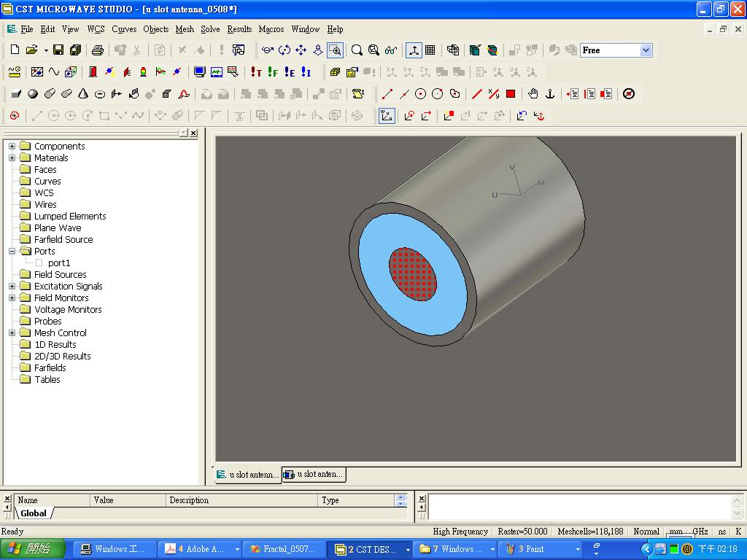Pick circle center point icon
This screenshot has height=560, width=747.
coord(420,94)
